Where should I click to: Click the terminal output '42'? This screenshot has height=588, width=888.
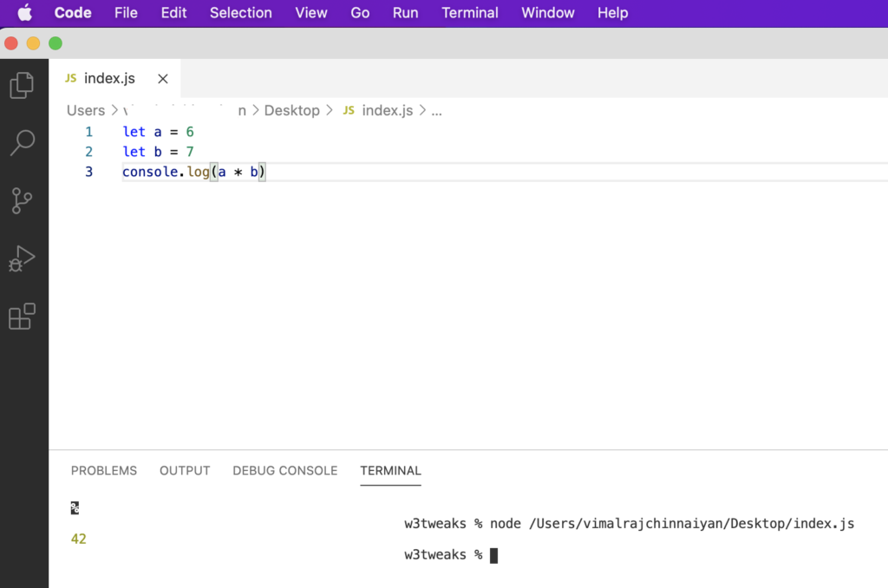coord(79,539)
